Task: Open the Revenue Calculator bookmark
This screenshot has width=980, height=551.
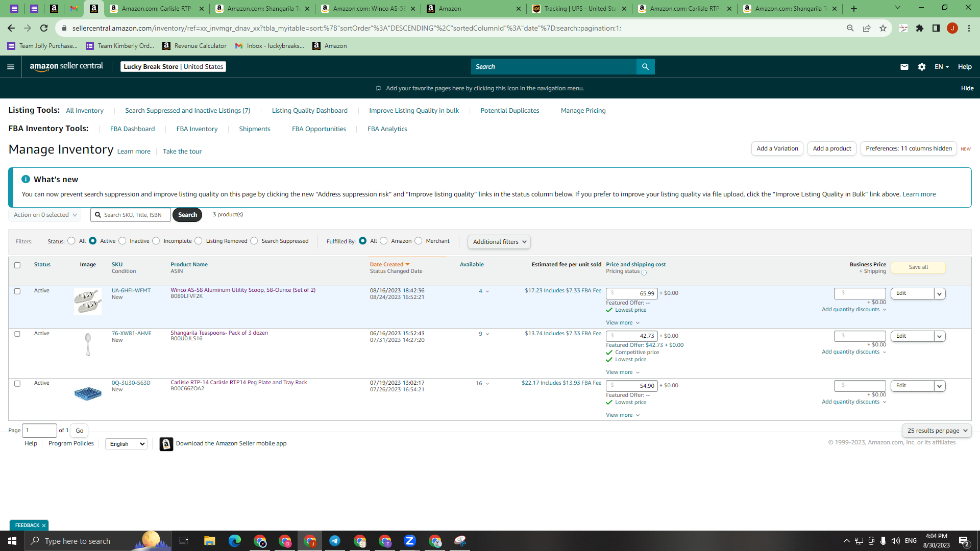Action: click(x=194, y=46)
